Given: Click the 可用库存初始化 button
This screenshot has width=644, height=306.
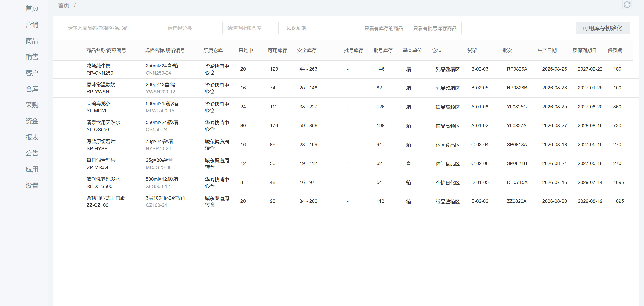Looking at the screenshot, I should pos(602,28).
